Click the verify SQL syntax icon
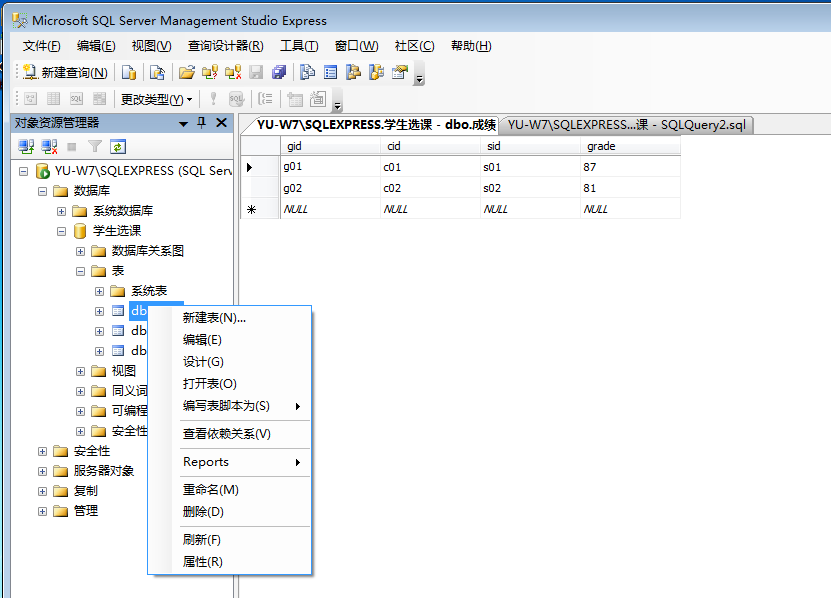Image resolution: width=831 pixels, height=598 pixels. tap(236, 99)
